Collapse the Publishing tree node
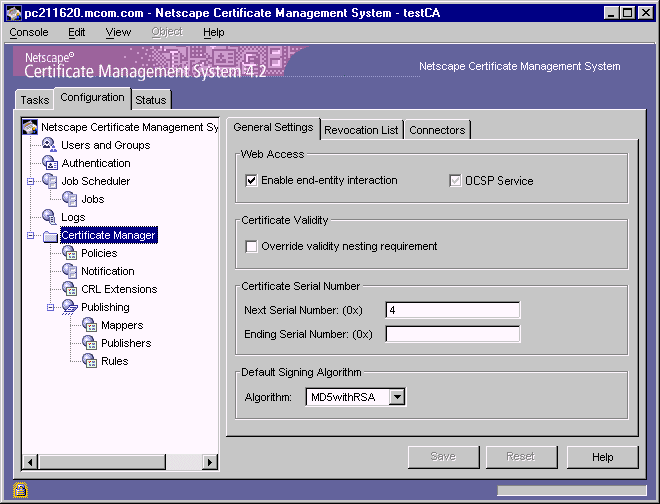 click(51, 307)
